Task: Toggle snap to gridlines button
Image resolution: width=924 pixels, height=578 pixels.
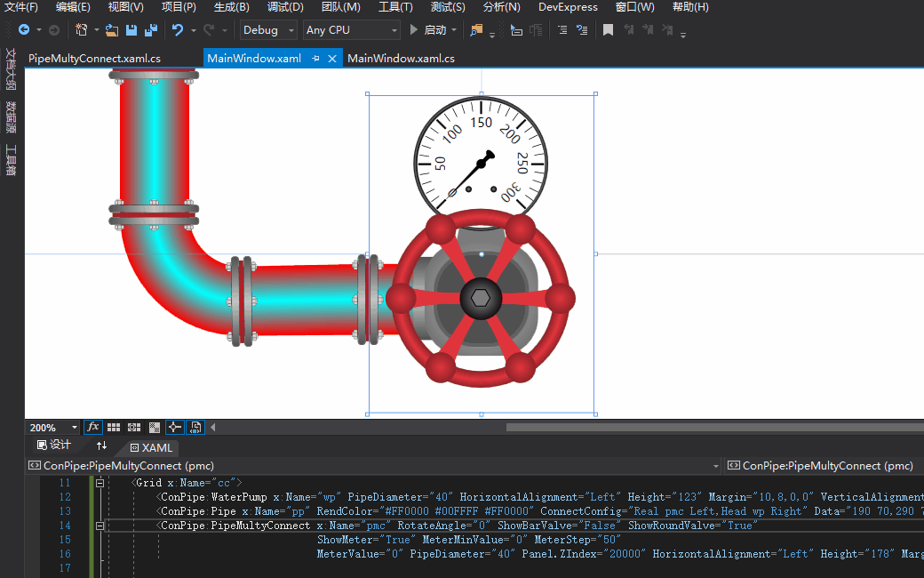Action: 134,427
